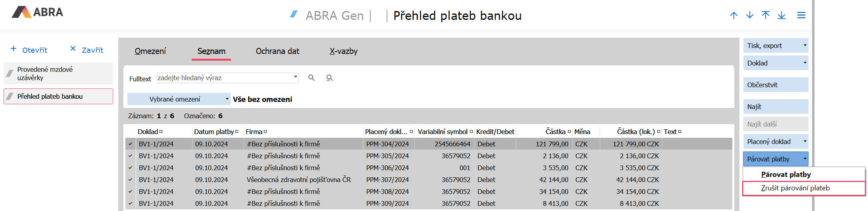This screenshot has height=211, width=868.
Task: Open the hamburger menu icon
Action: tap(801, 15)
